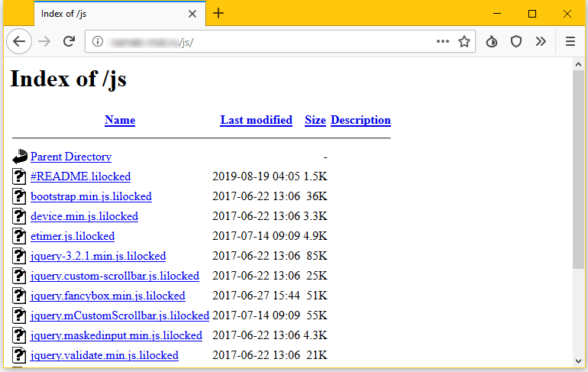
Task: Close the 'Index of /js' tab
Action: click(x=192, y=14)
